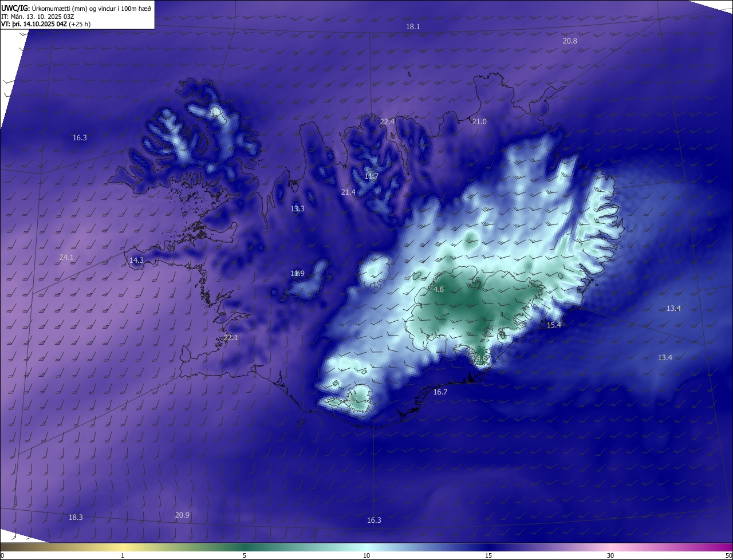Click the 15.4 value label
This screenshot has width=733, height=560.
(554, 325)
